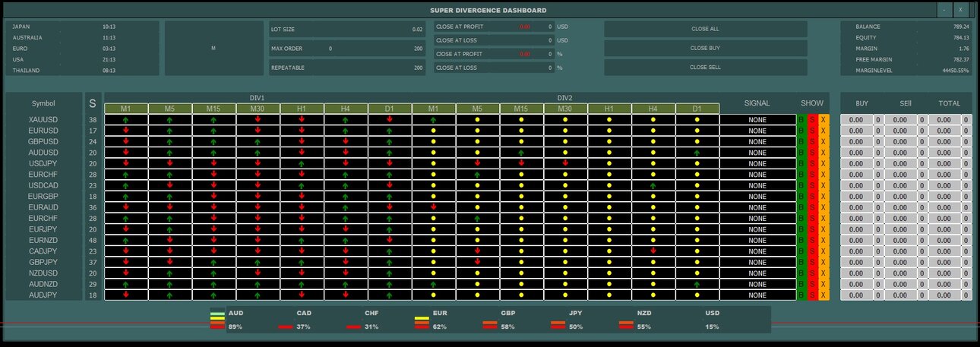The image size is (980, 347).
Task: Click the SIGNAL cell for AUDJPY
Action: point(757,295)
